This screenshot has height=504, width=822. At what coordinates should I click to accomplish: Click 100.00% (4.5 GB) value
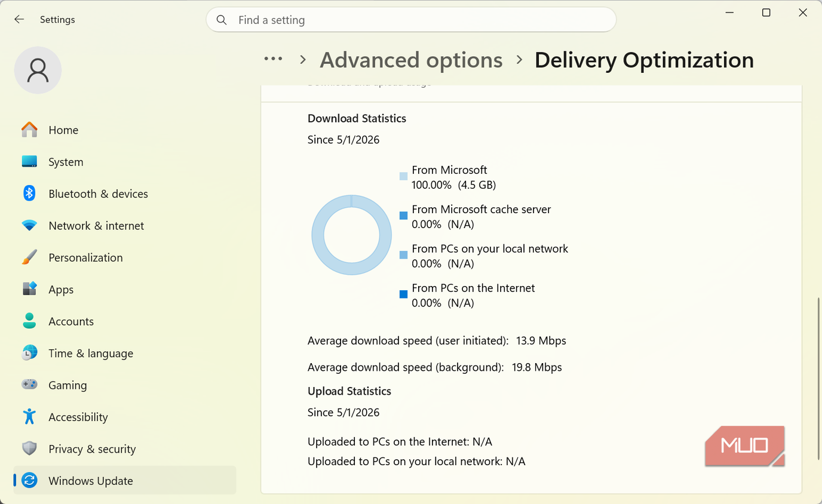(x=454, y=185)
